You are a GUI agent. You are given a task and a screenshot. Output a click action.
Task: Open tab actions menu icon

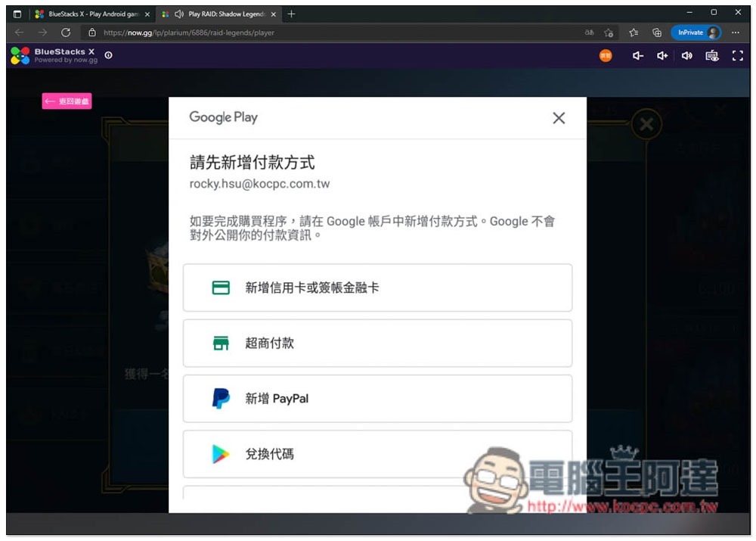(x=17, y=14)
